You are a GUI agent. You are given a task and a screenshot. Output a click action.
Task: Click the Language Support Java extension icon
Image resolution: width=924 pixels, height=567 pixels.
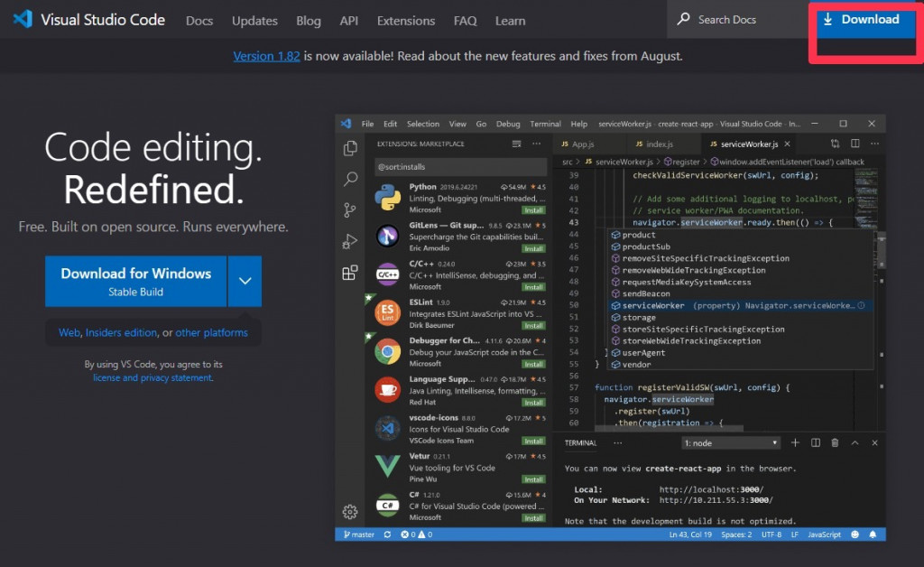[388, 390]
